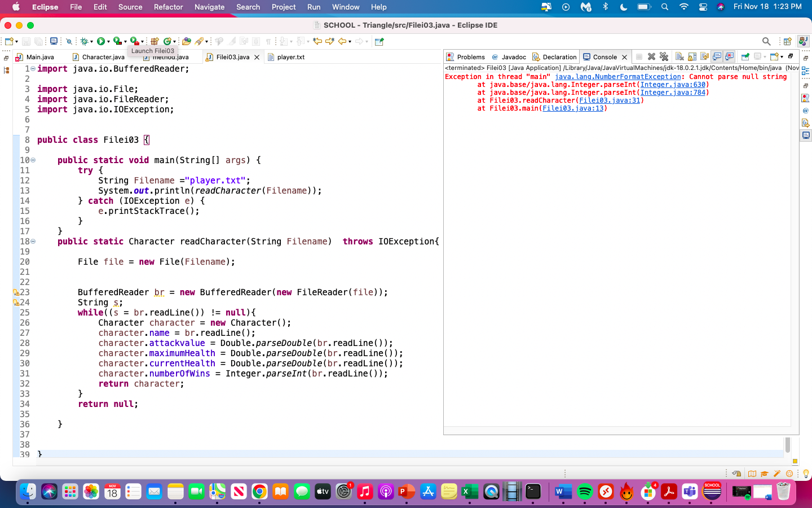812x508 pixels.
Task: Open the New file dropdown arrow
Action: (x=16, y=42)
